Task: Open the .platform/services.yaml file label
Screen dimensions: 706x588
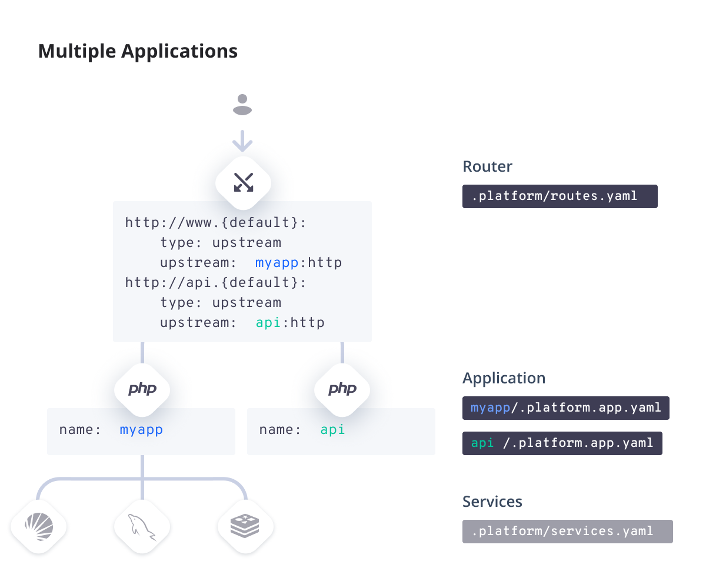Action: [567, 531]
